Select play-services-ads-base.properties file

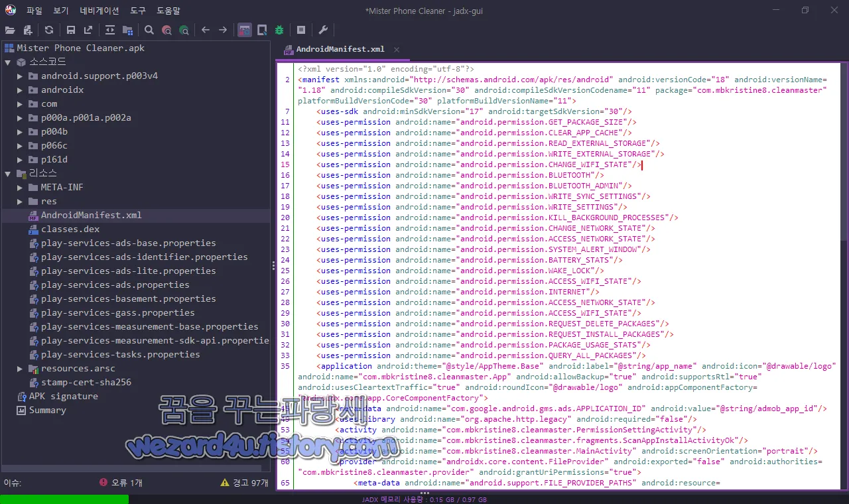pos(129,243)
